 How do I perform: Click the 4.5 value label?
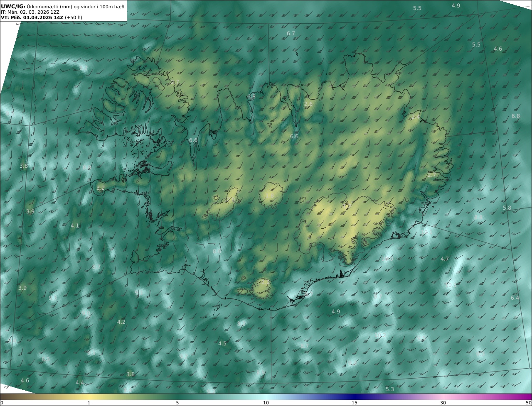click(x=222, y=343)
